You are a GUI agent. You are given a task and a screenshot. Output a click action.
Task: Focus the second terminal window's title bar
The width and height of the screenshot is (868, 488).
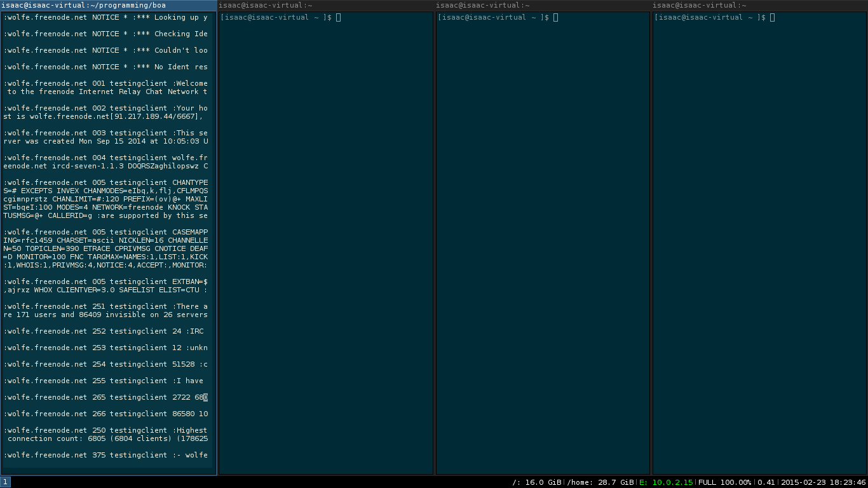[326, 5]
